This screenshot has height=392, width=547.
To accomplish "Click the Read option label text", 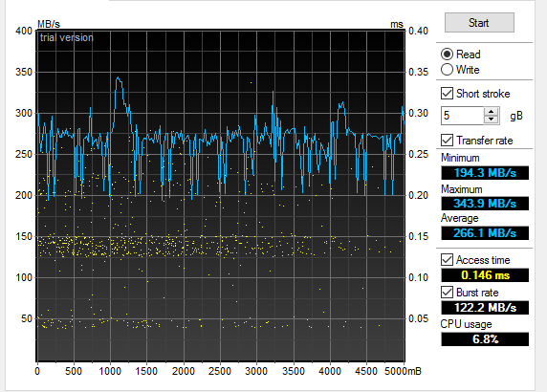I will click(469, 54).
